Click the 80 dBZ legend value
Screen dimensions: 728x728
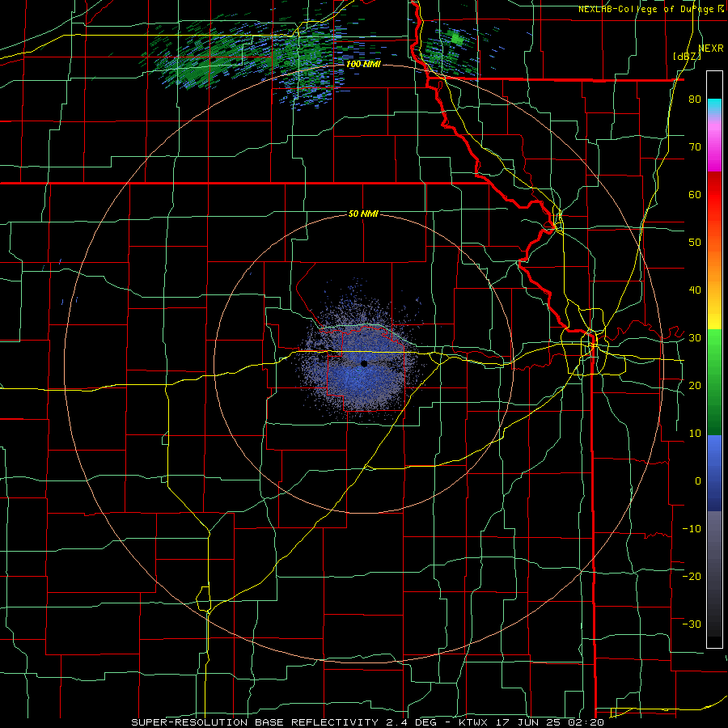point(695,99)
